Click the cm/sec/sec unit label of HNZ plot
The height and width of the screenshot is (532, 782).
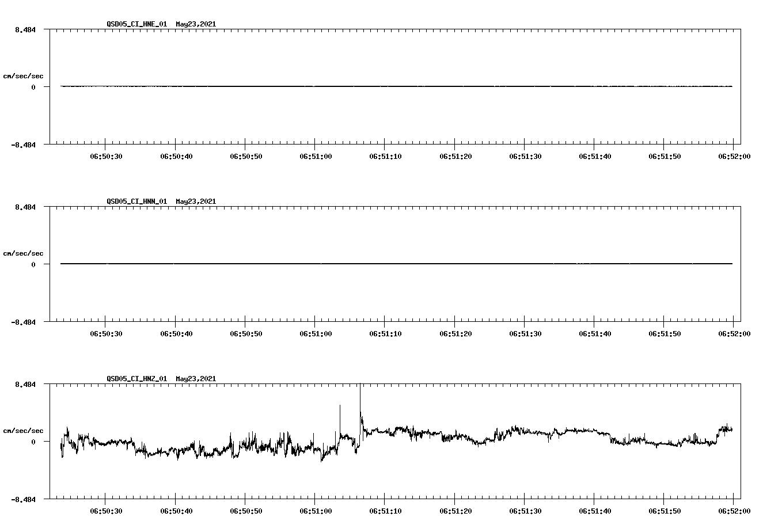click(23, 431)
